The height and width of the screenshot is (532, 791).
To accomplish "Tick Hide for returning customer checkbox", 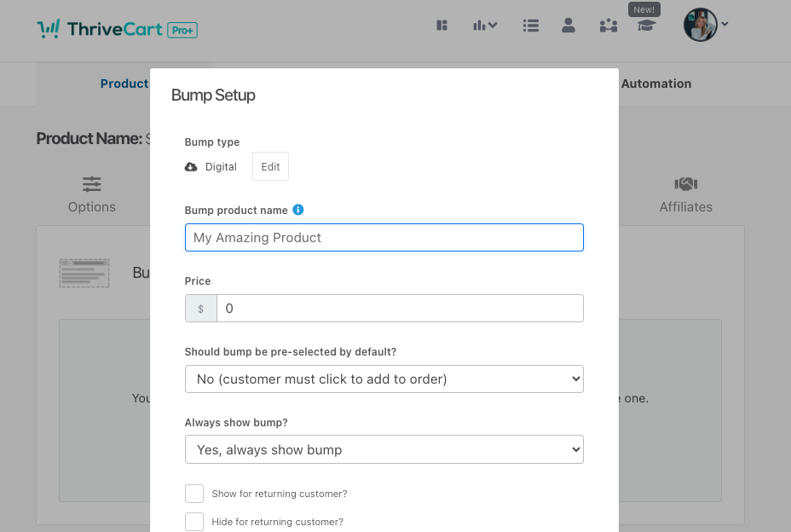I will tap(194, 522).
